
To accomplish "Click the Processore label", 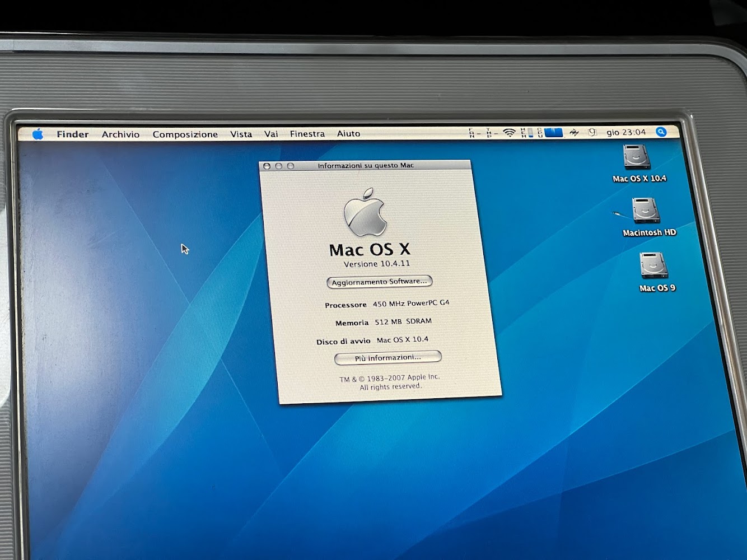I will tap(346, 305).
